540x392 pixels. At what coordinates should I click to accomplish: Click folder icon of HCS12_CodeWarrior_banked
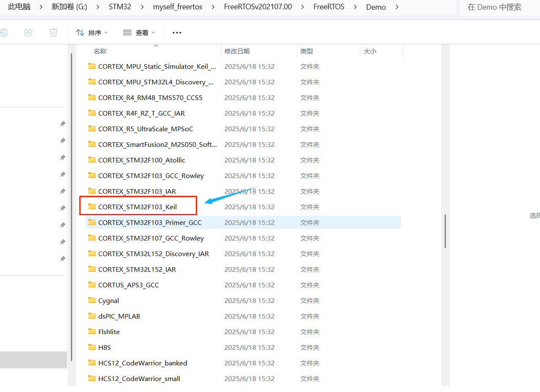92,362
